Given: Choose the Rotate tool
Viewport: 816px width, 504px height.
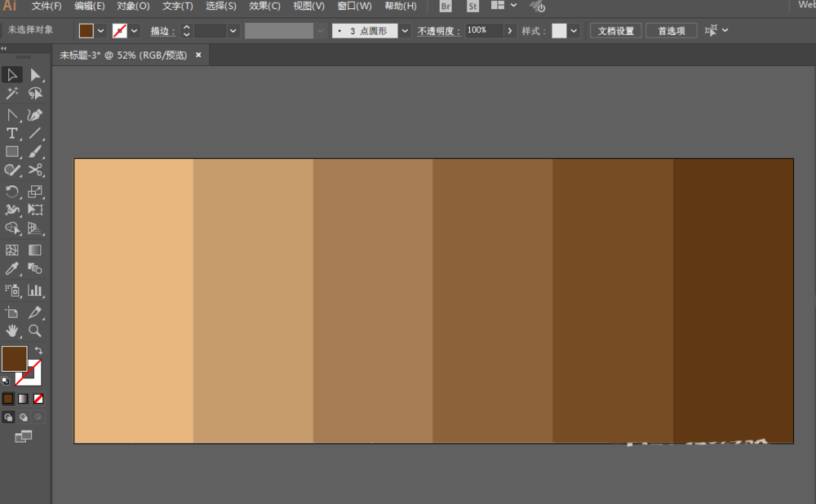Looking at the screenshot, I should tap(12, 192).
